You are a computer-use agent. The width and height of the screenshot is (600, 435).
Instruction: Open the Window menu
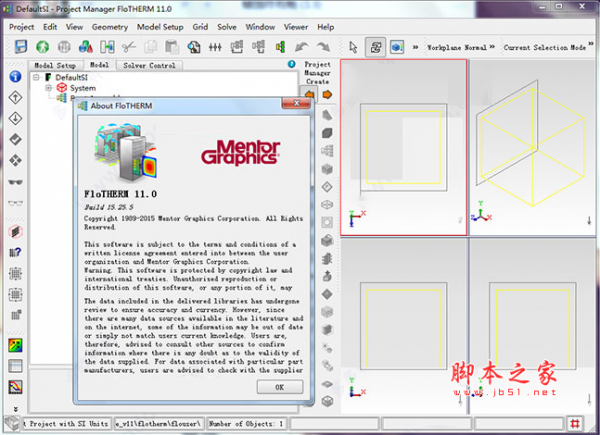[x=260, y=27]
